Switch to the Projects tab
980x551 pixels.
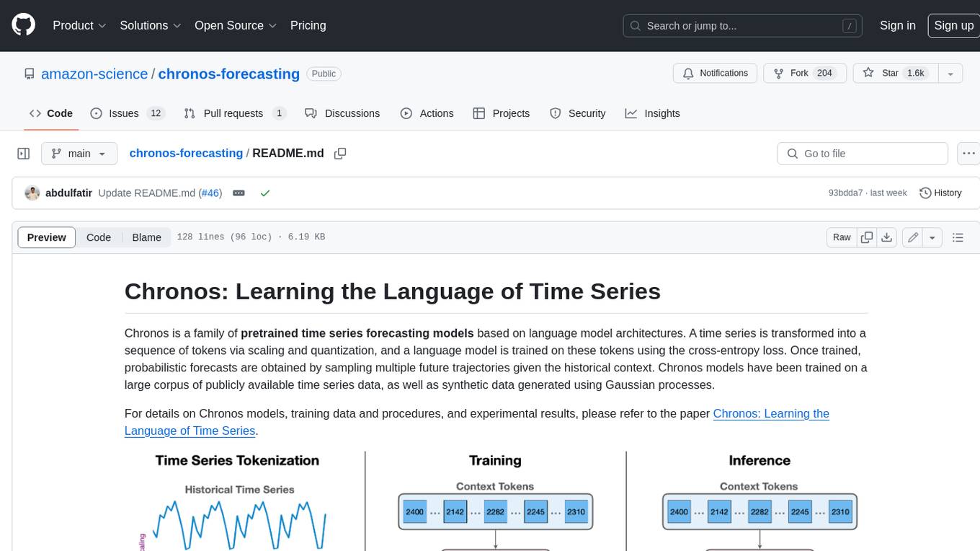[x=501, y=113]
